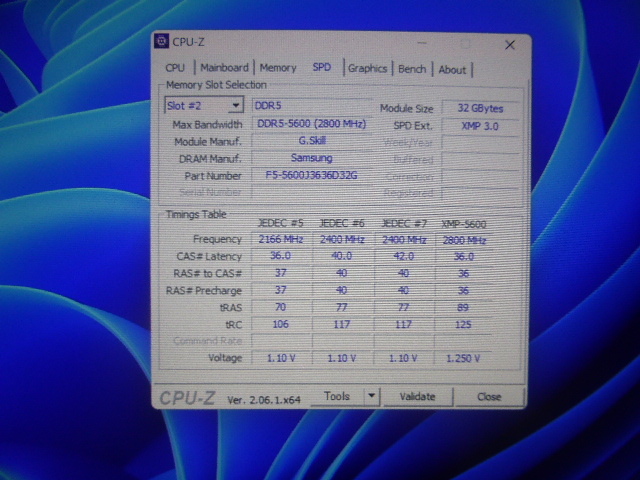
Task: Click the Max Bandwidth value DDR5-5600 (2800 MHz)
Action: click(311, 124)
